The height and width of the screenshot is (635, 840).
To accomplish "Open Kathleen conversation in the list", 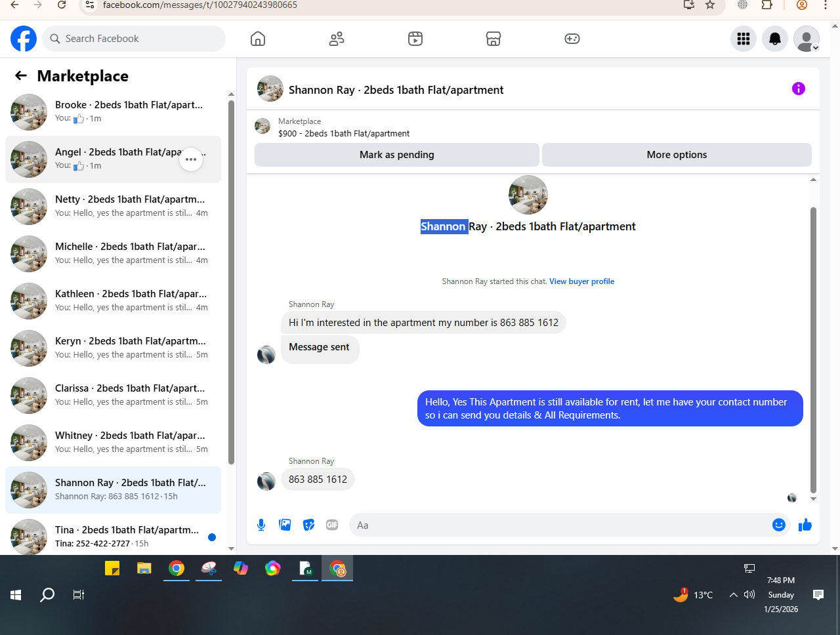I will click(x=113, y=301).
